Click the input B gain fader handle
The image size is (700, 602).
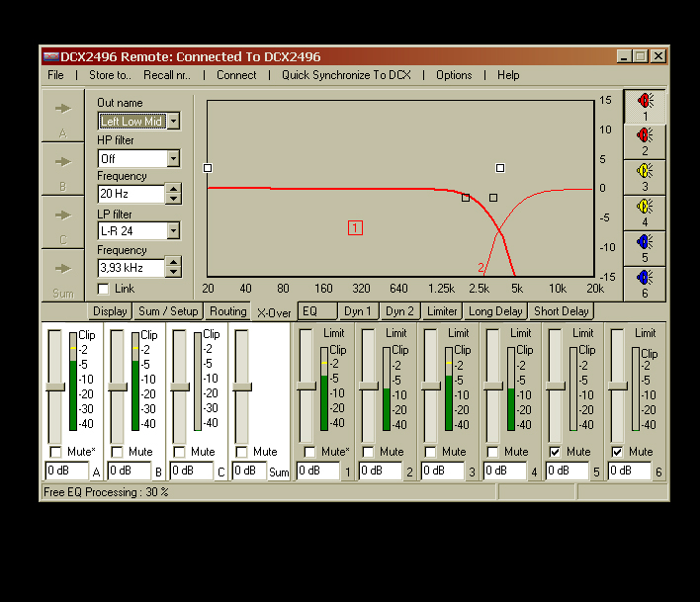point(118,387)
